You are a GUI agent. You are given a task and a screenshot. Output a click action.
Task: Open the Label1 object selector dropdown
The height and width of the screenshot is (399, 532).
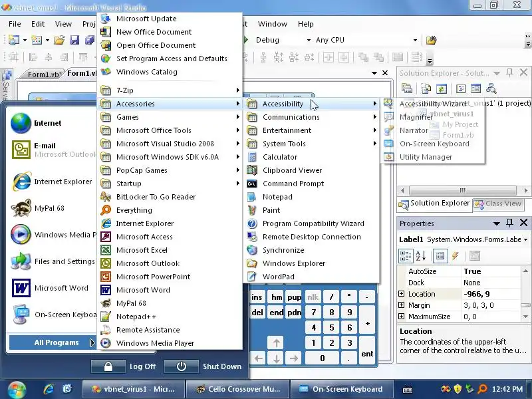[x=525, y=239]
